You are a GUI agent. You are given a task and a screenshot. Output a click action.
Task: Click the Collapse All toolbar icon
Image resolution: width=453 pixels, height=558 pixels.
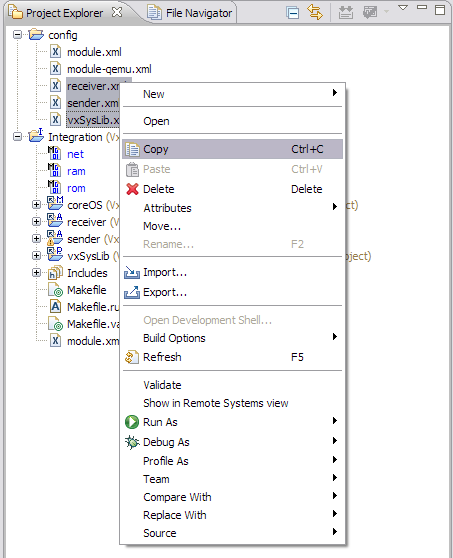tap(293, 13)
